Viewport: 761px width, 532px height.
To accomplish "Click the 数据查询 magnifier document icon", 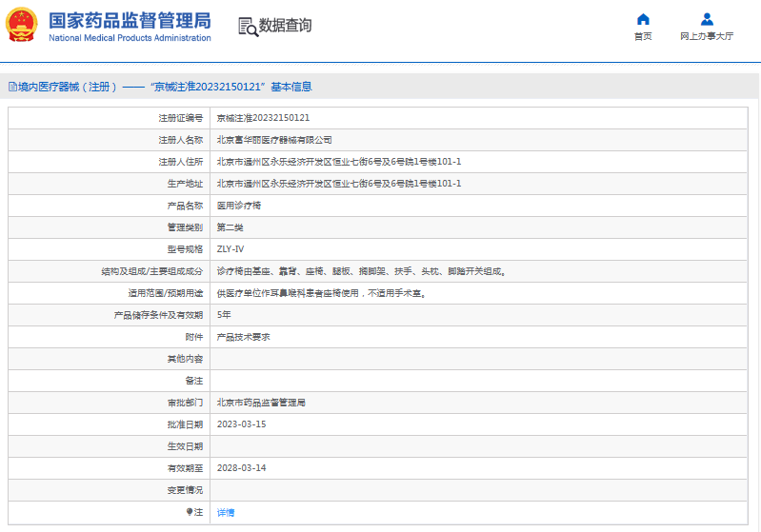I will click(248, 26).
